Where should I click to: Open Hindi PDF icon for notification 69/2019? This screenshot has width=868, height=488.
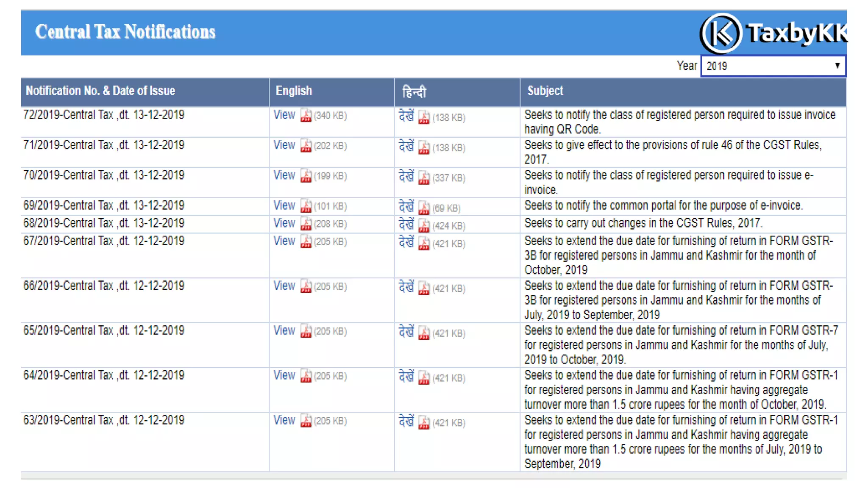point(424,208)
